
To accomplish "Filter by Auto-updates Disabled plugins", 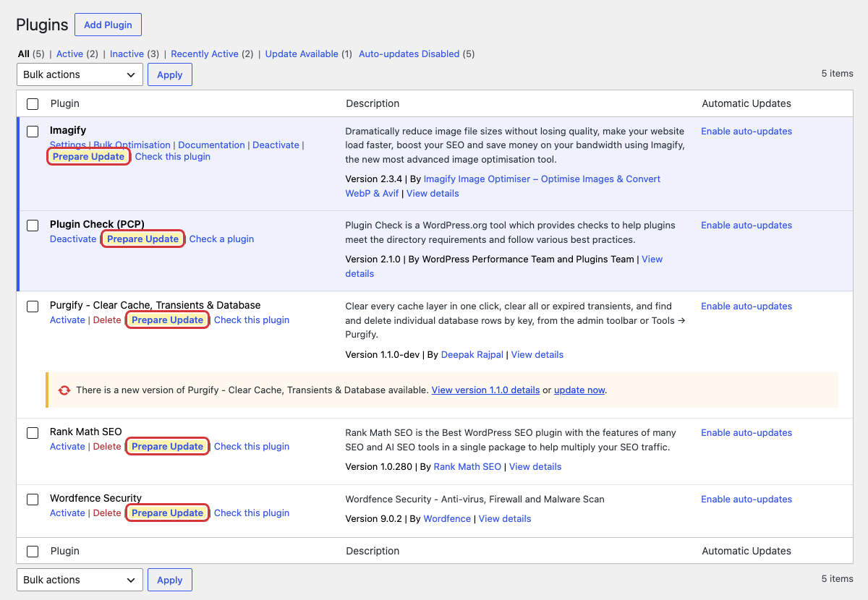I will (409, 54).
